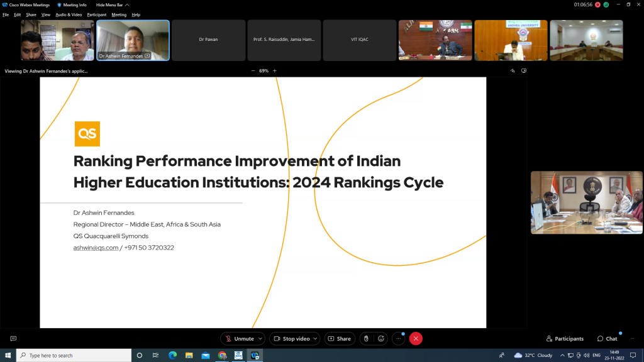Open the File menu
The height and width of the screenshot is (362, 644).
6,15
